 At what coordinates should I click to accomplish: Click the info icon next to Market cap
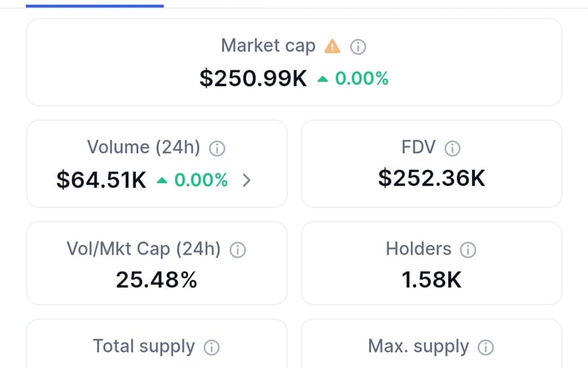(x=358, y=46)
